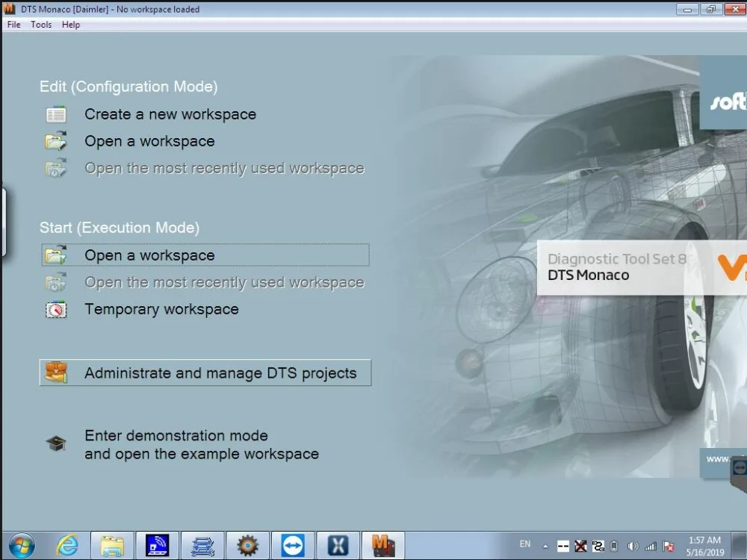The image size is (747, 560).
Task: Click the folder icon for Execution Mode Open a workspace
Action: point(56,255)
